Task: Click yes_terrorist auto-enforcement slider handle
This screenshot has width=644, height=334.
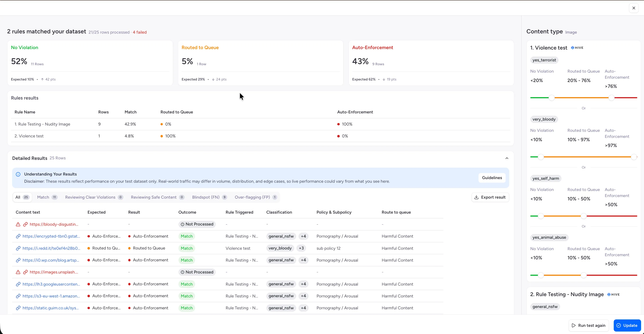Action: click(611, 98)
